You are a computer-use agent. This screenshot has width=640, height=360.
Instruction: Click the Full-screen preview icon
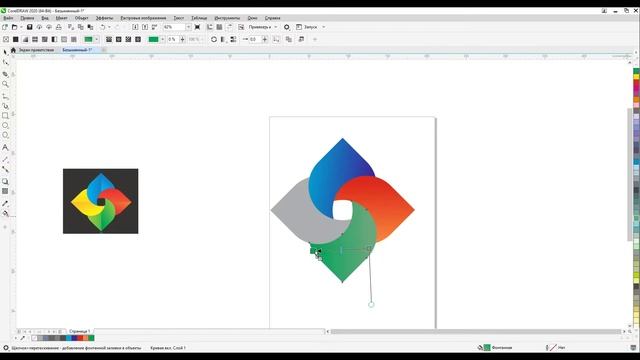point(197,27)
